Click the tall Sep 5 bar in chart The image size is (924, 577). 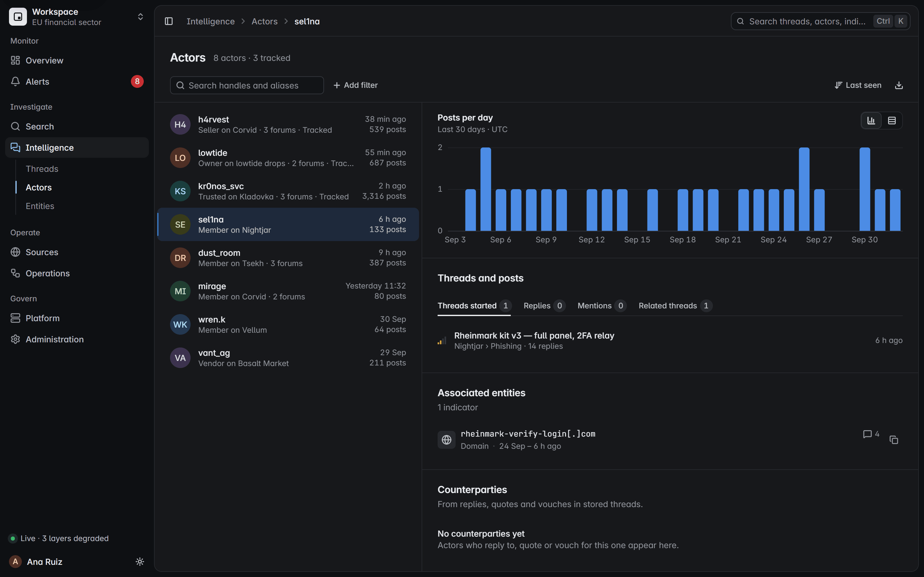(x=486, y=189)
